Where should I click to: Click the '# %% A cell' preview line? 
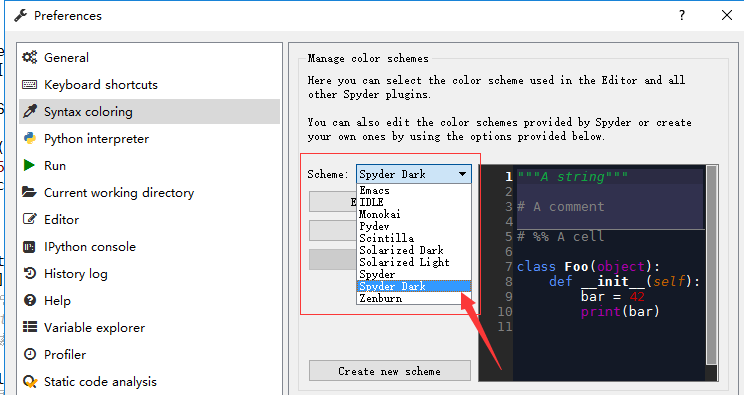click(x=560, y=236)
